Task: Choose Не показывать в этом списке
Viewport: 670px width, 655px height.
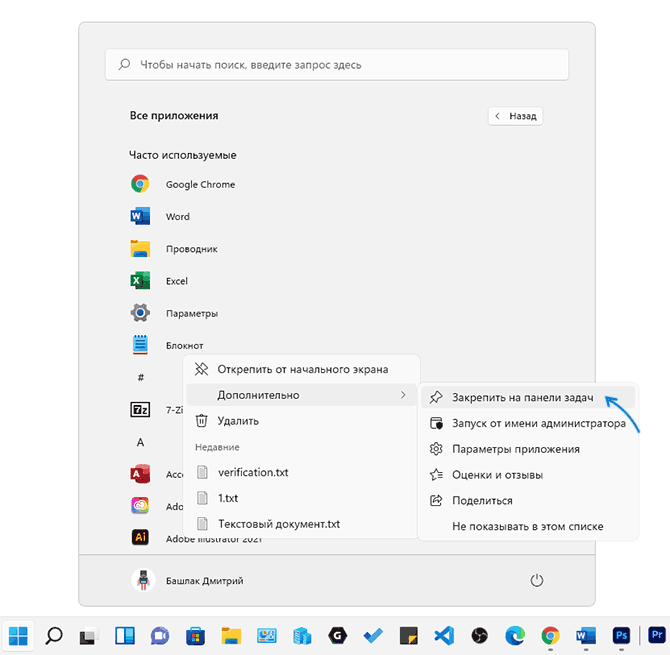Action: pos(528,526)
